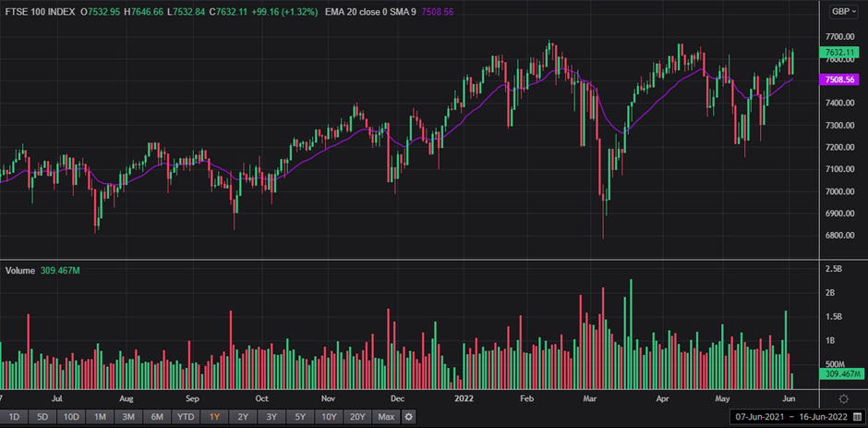Select the 10D time range
Viewport: 868px width, 428px height.
click(71, 416)
